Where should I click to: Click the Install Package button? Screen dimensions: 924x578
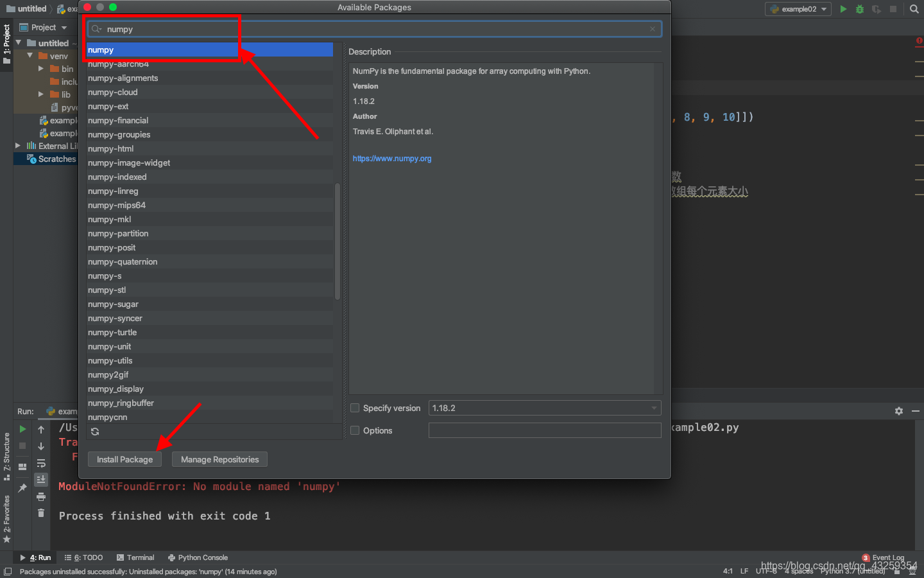pos(124,459)
